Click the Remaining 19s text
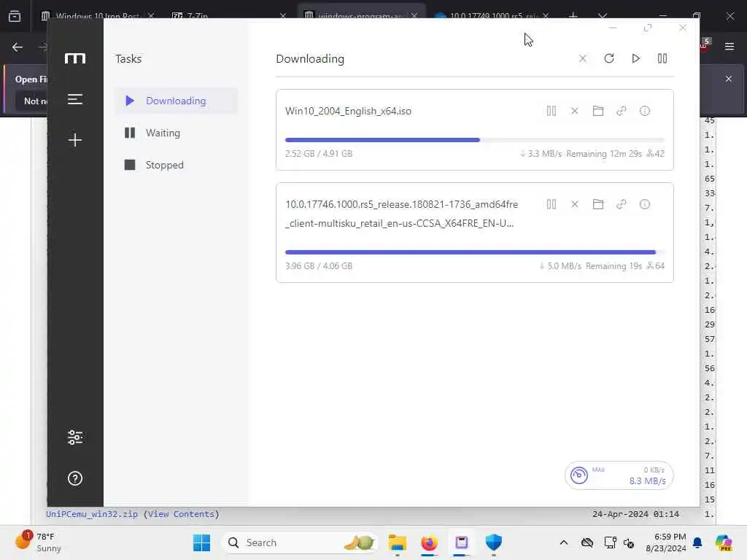 point(614,266)
